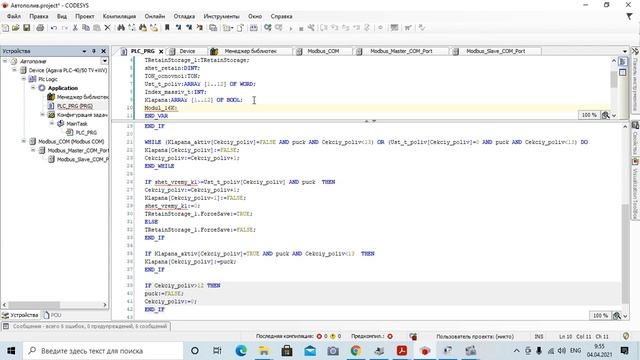Click the Windows taskbar search field
This screenshot has height=360, width=640.
[103, 351]
